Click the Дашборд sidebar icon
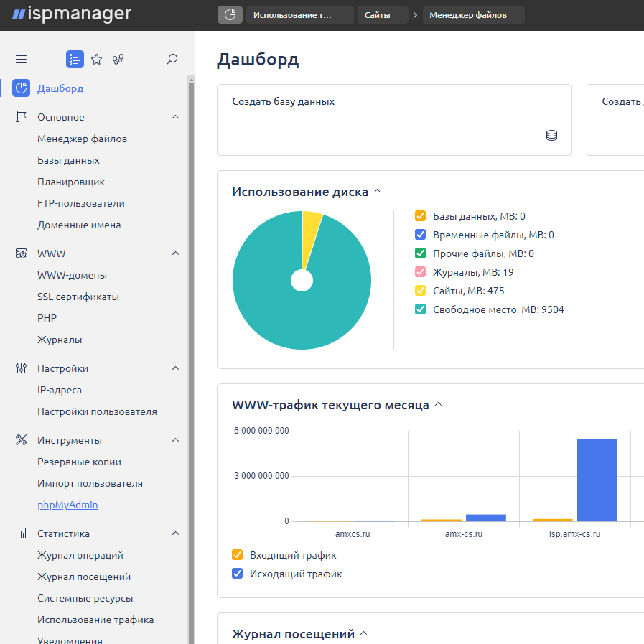The width and height of the screenshot is (644, 644). [x=21, y=88]
